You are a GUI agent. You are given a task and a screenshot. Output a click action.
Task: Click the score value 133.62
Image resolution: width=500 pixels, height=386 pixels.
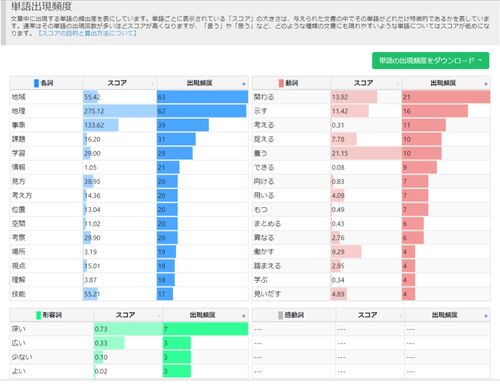pos(94,125)
